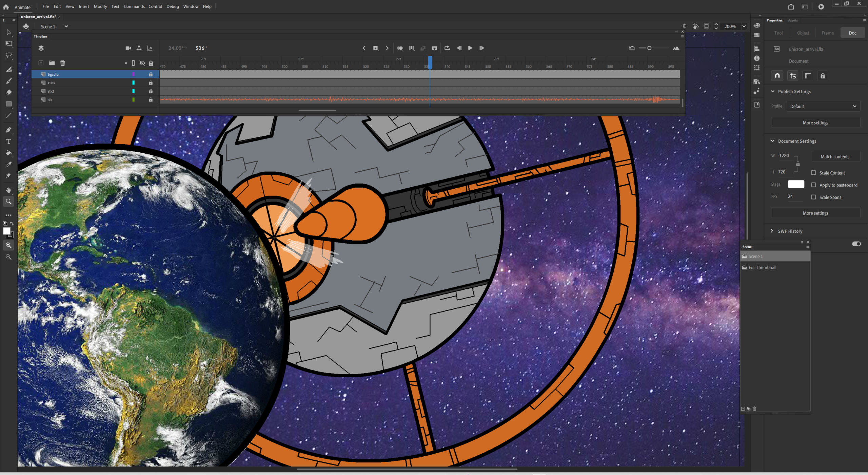Select the Paint Bucket tool
The width and height of the screenshot is (868, 475).
tap(9, 153)
